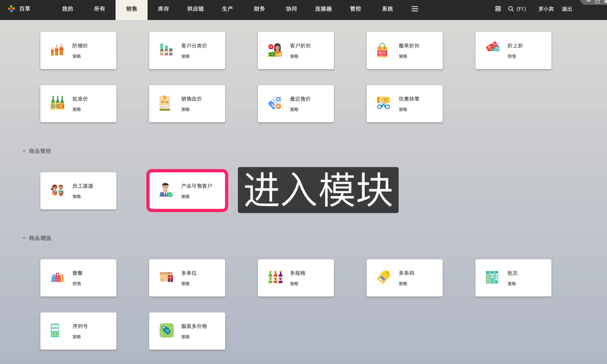
Task: Open the 生产 tab
Action: (x=228, y=9)
